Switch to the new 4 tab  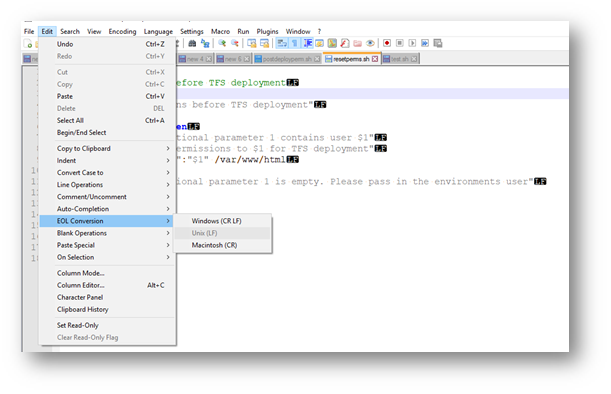click(195, 59)
